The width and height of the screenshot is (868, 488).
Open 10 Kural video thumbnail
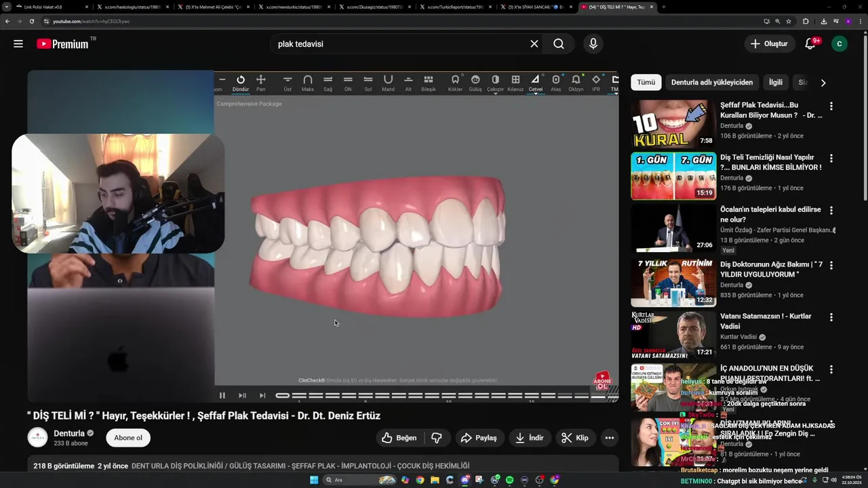(x=673, y=124)
